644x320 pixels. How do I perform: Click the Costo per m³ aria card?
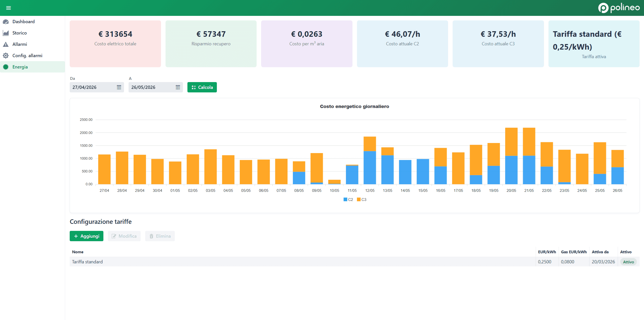pyautogui.click(x=307, y=44)
